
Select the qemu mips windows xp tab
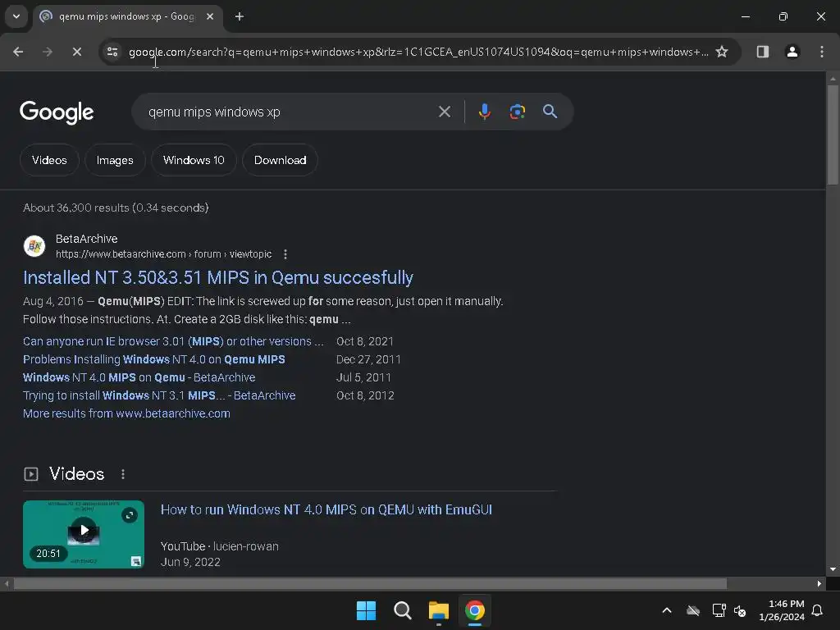pyautogui.click(x=127, y=16)
